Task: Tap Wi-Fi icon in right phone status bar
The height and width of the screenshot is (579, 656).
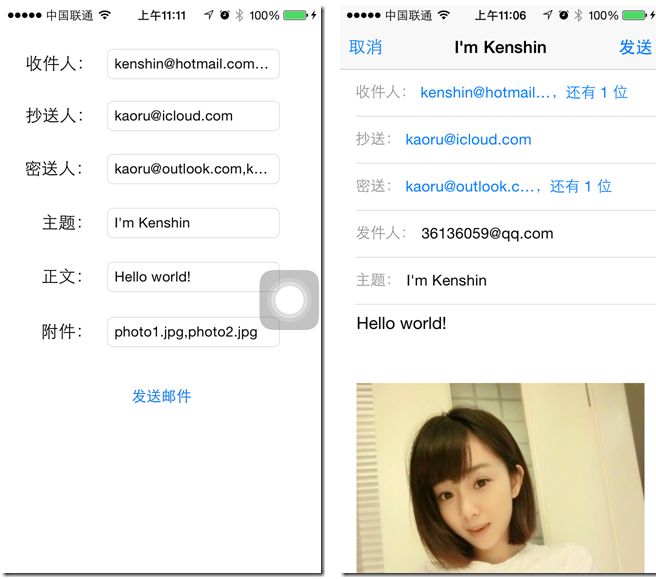Action: tap(443, 15)
